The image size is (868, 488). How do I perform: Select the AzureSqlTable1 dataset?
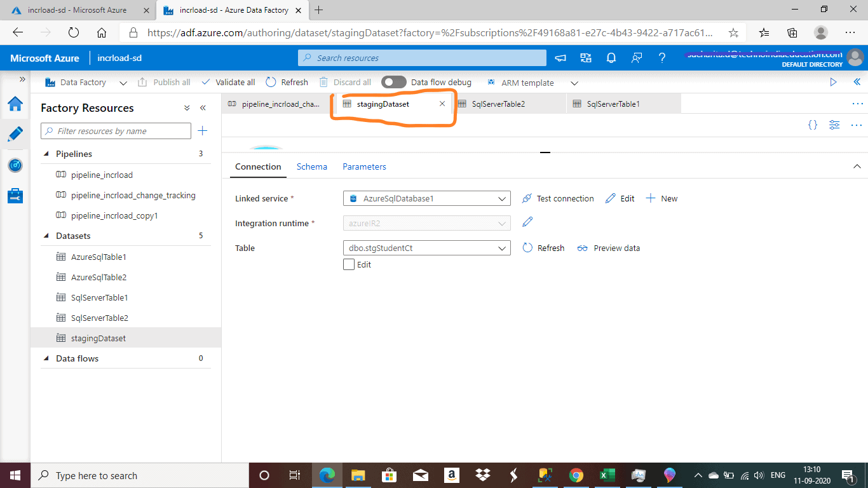(98, 257)
